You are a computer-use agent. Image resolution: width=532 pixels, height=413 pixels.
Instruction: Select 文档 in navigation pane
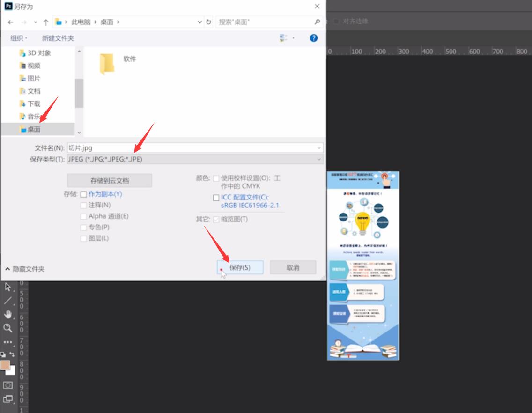pyautogui.click(x=30, y=91)
